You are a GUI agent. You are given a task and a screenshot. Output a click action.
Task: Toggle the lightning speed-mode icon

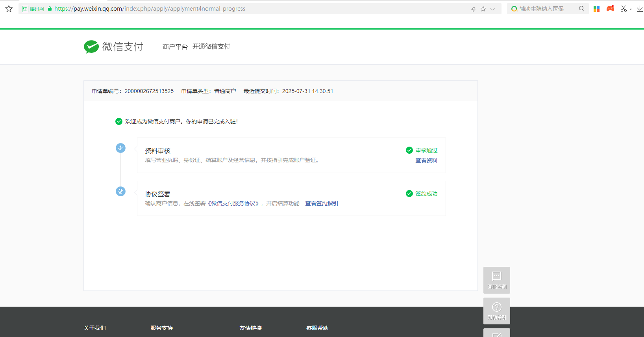474,9
